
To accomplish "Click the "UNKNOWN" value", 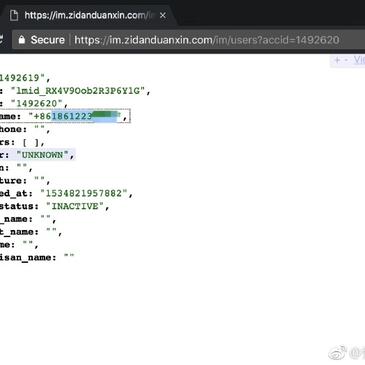I will [42, 155].
